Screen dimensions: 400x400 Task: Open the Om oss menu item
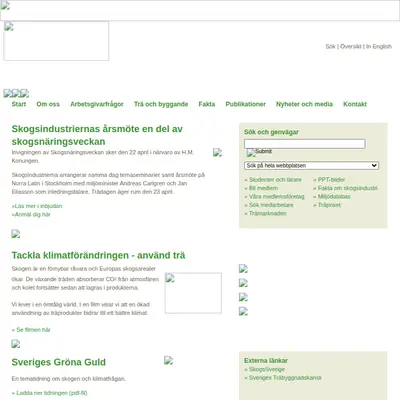pyautogui.click(x=48, y=104)
